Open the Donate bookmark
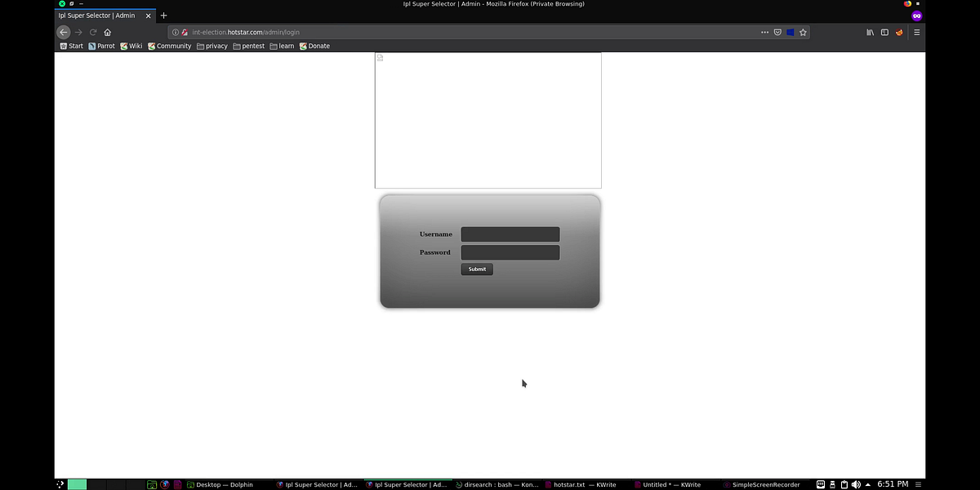The height and width of the screenshot is (490, 980). point(314,46)
